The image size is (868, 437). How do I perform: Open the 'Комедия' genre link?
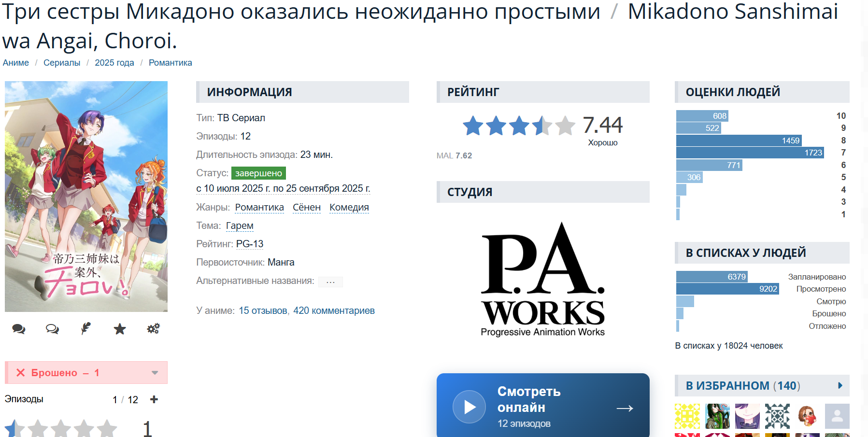[x=349, y=207]
